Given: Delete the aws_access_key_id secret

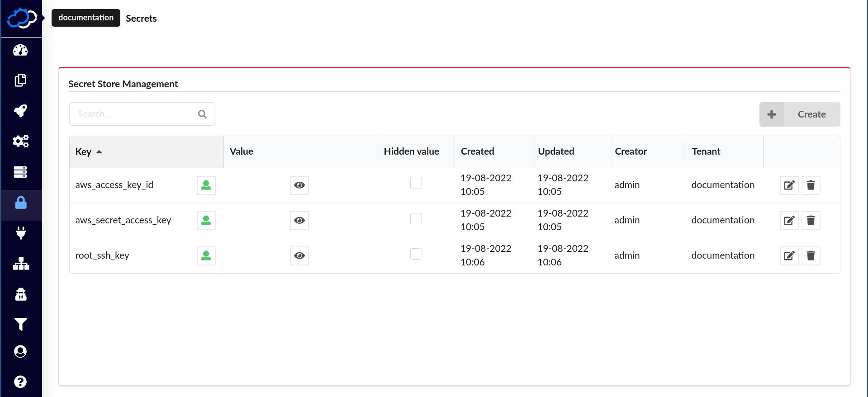Looking at the screenshot, I should (x=811, y=185).
